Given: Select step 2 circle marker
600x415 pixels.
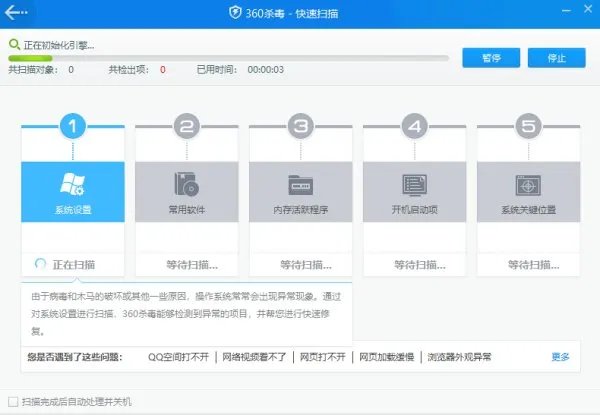Looking at the screenshot, I should (187, 126).
